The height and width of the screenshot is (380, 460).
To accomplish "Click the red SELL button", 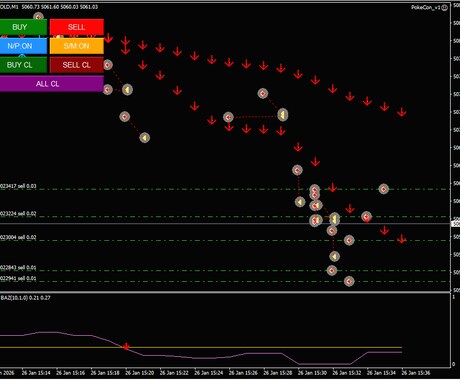I will 77,27.
